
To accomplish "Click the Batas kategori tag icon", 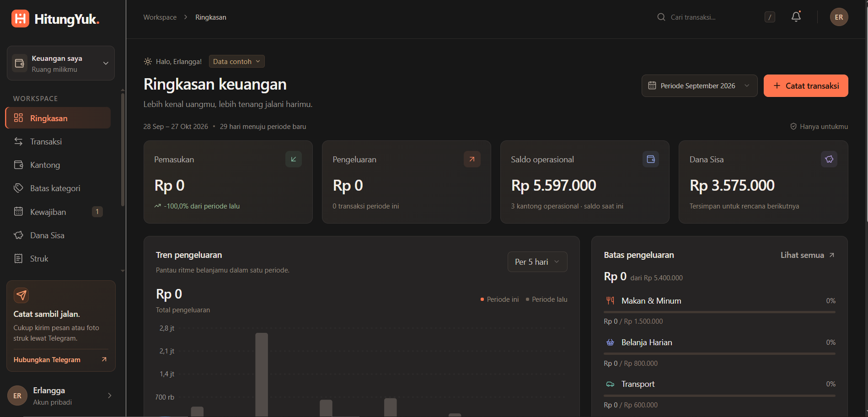I will coord(18,188).
